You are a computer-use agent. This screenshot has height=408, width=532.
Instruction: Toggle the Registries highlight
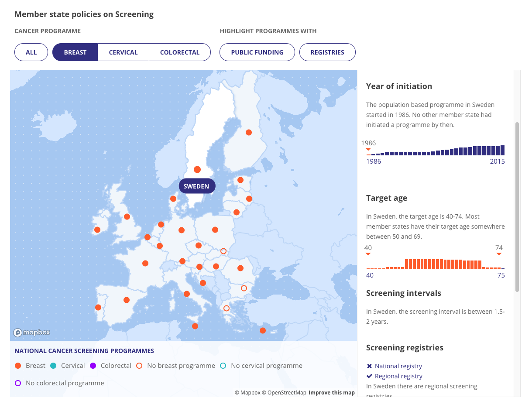tap(327, 52)
